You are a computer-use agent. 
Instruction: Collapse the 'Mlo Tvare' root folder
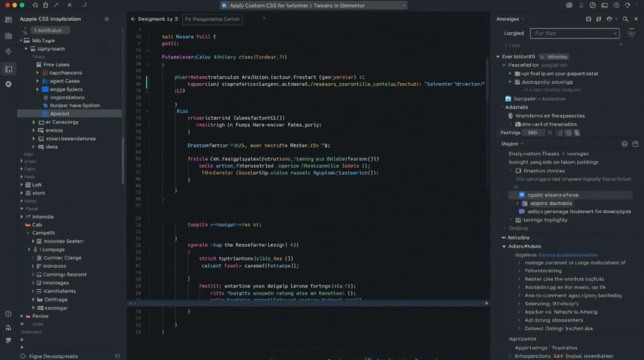[x=21, y=41]
